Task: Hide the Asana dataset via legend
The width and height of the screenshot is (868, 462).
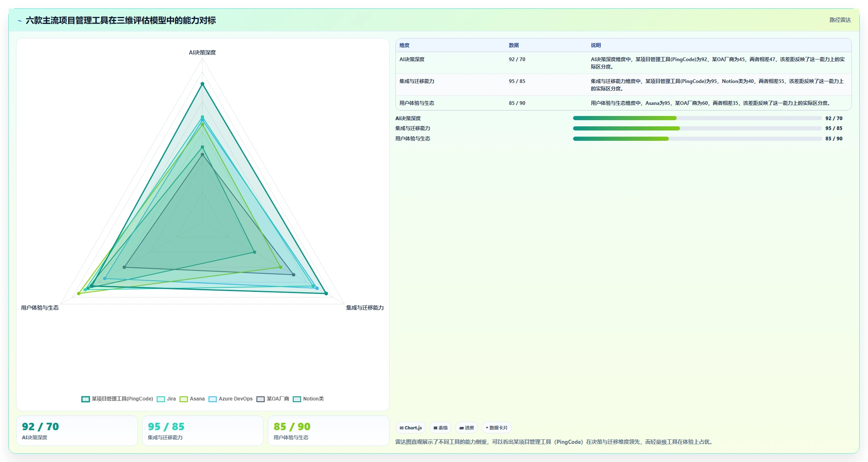Action: point(192,399)
